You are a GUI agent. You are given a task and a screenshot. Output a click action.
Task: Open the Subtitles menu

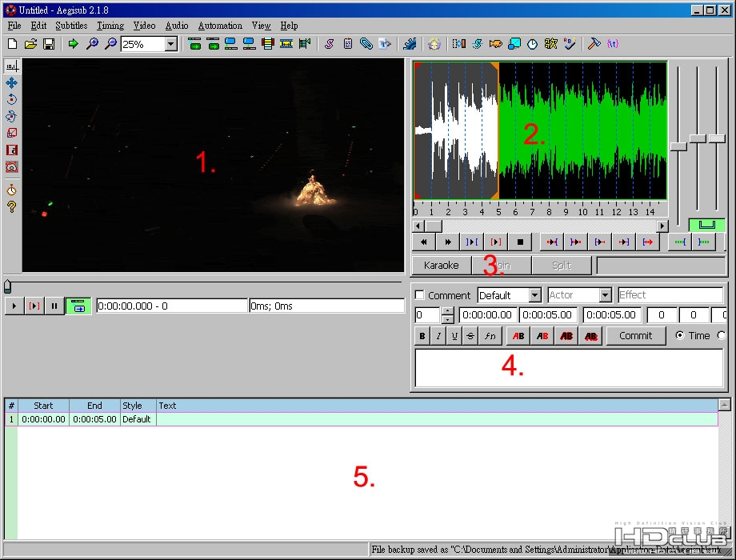[x=71, y=26]
